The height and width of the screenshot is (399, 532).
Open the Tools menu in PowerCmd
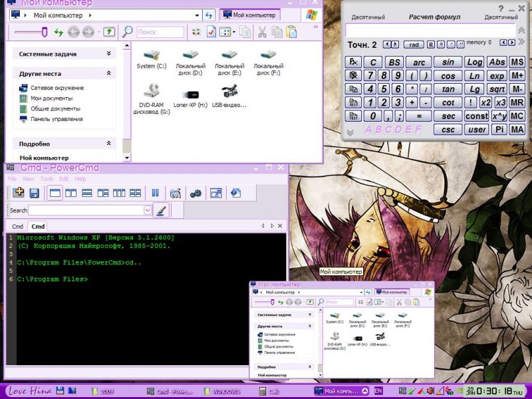point(47,179)
